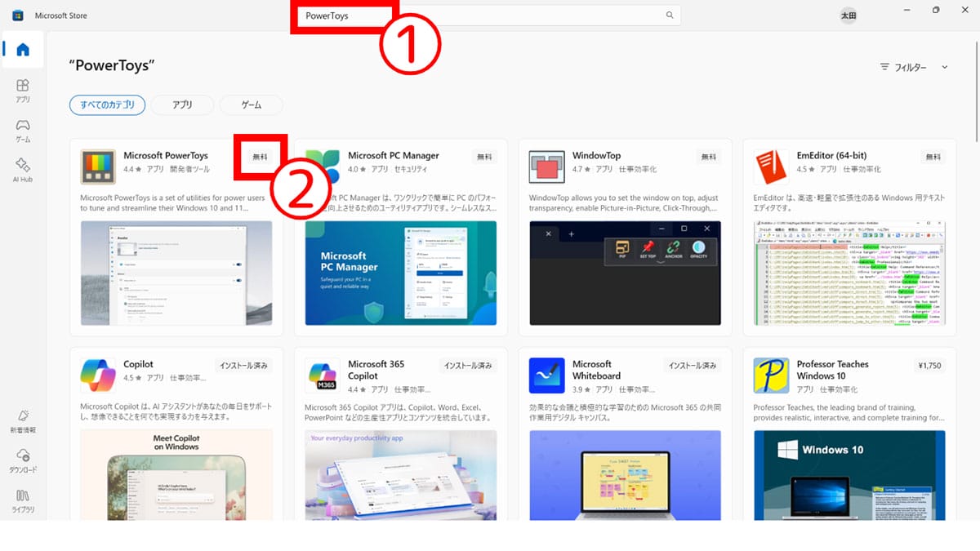The image size is (980, 551).
Task: Click the ¥1,750 price for Professor Teaches
Action: (930, 365)
